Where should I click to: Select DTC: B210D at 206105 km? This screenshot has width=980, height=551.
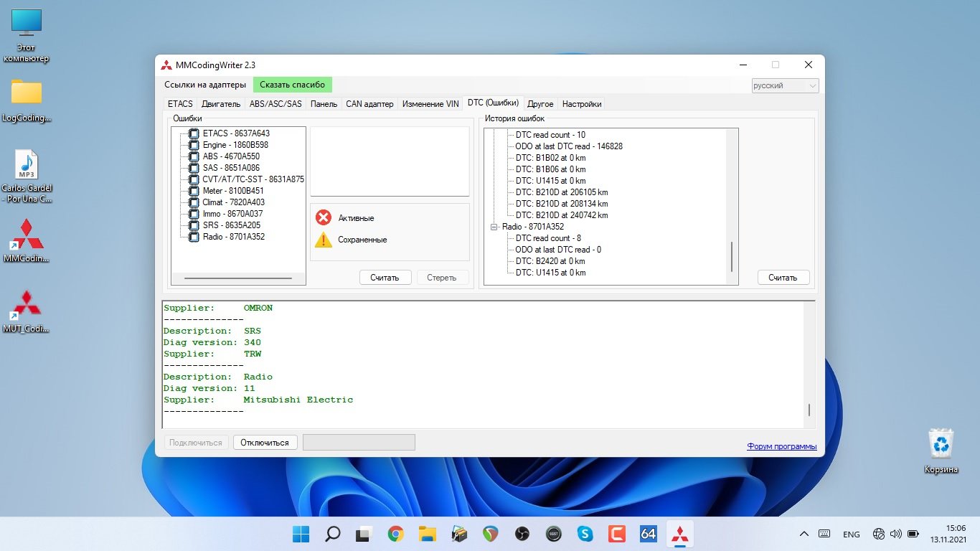pyautogui.click(x=562, y=192)
